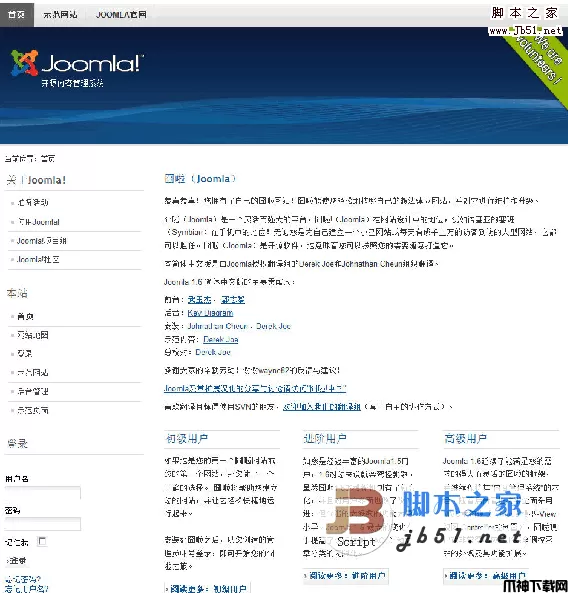Select 首页 in the 本站 sidebar menu

(x=25, y=316)
